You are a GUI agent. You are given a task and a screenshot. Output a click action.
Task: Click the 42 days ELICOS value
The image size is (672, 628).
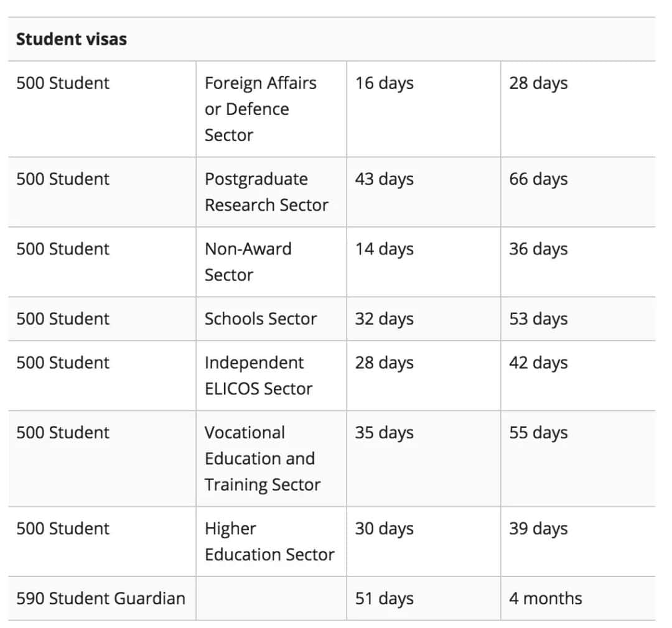tap(538, 363)
